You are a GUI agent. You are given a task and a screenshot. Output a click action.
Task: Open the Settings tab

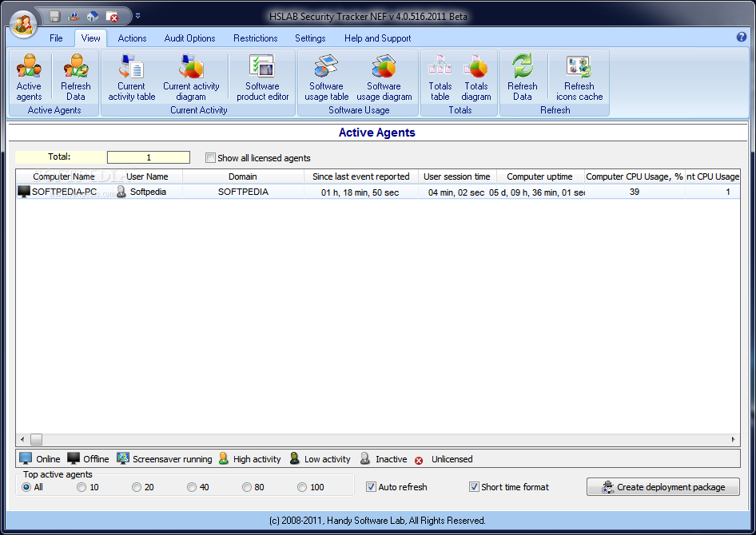click(x=310, y=38)
